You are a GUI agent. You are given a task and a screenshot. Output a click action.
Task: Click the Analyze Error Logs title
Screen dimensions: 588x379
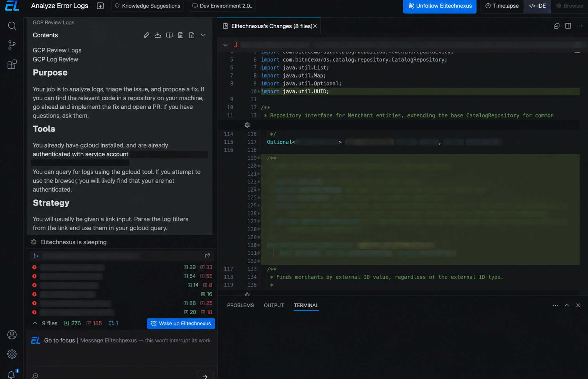[59, 6]
